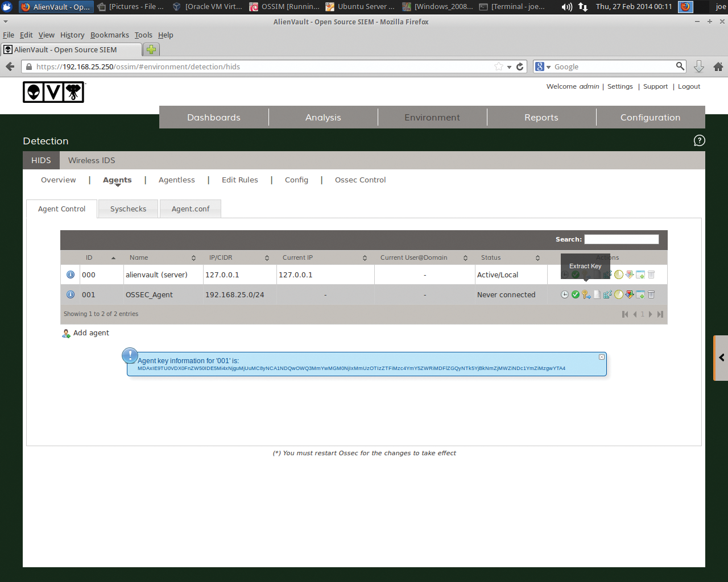Click window with green arrow icon, row 000
This screenshot has height=582, width=728.
[640, 275]
